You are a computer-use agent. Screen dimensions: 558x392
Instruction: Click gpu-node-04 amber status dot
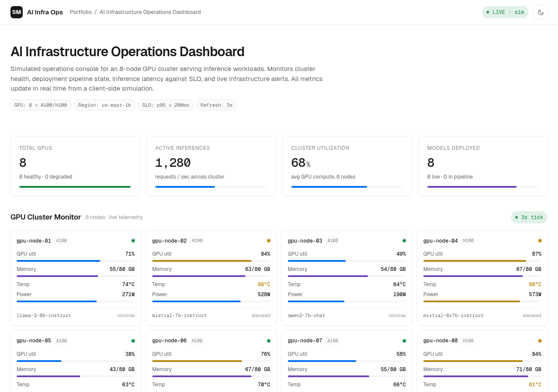pos(540,240)
